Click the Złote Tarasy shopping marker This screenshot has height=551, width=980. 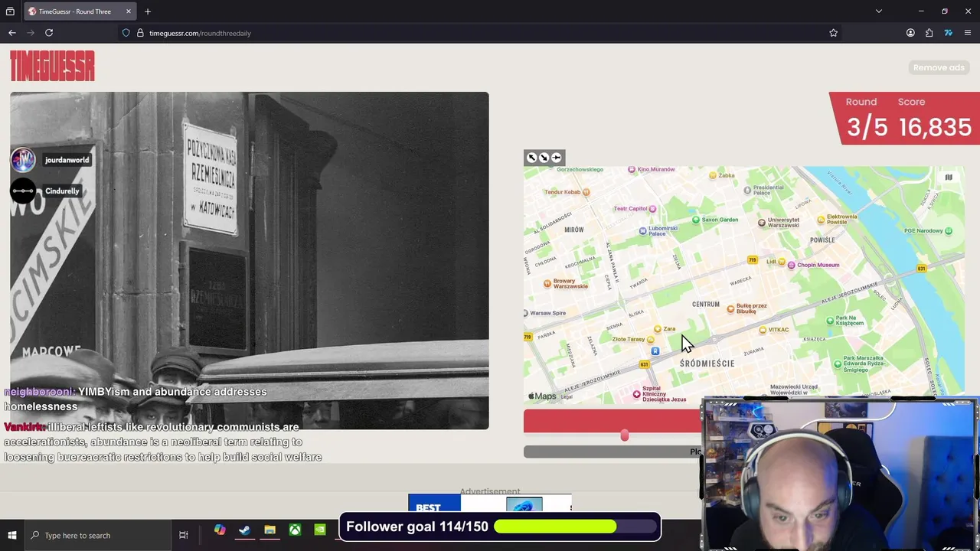coord(651,340)
